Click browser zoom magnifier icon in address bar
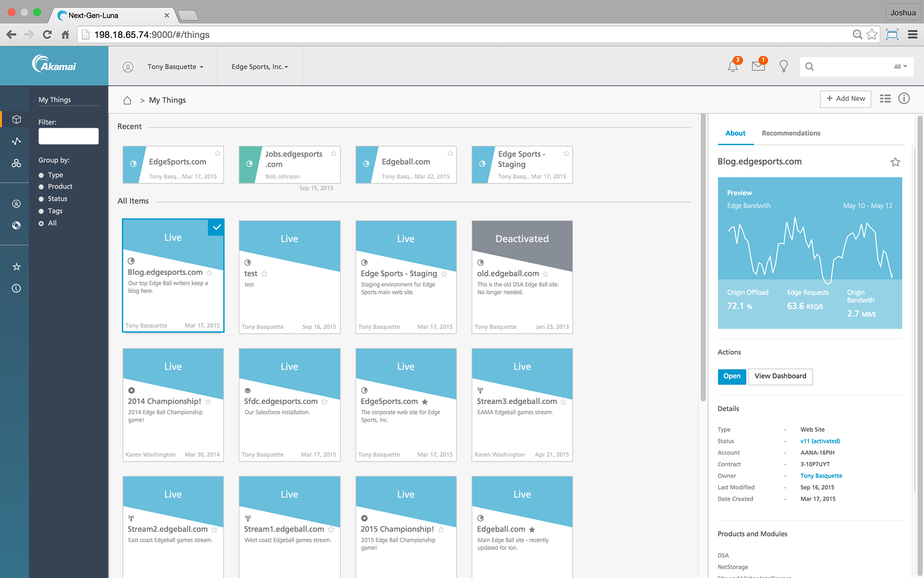Screen dimensions: 924x578 pos(857,34)
